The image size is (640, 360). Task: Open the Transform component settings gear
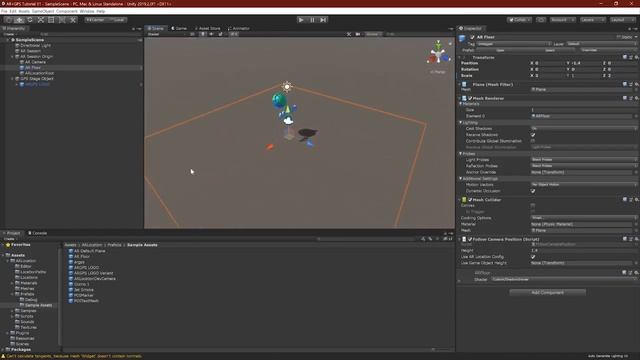coord(636,58)
